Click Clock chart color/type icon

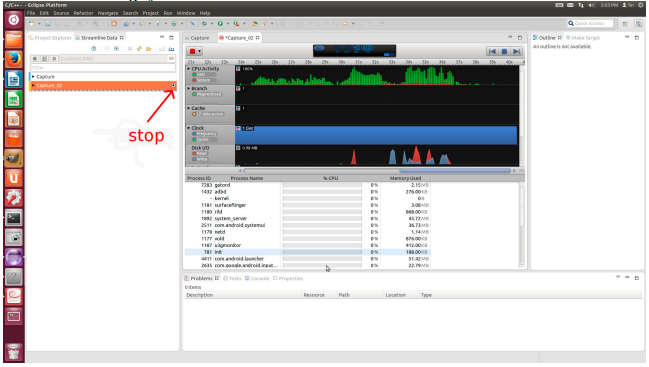(238, 128)
